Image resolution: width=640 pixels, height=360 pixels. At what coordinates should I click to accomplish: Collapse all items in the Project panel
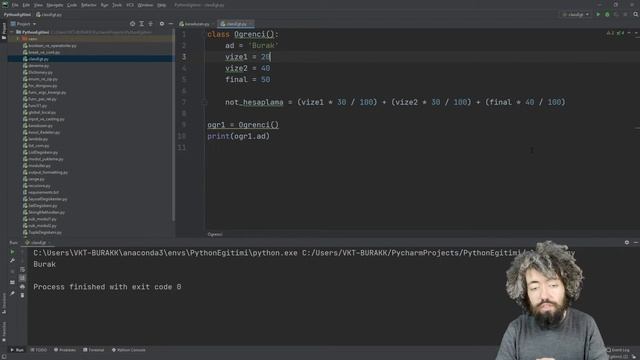click(151, 24)
